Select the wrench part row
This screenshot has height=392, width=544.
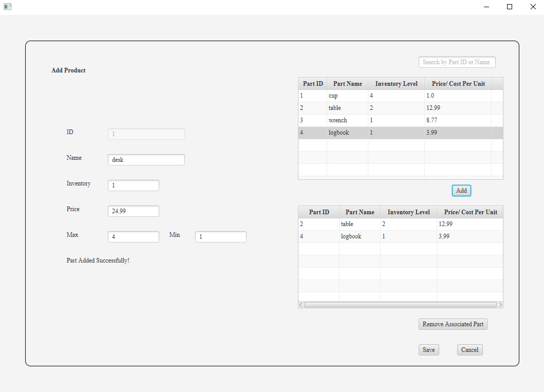[x=360, y=120]
